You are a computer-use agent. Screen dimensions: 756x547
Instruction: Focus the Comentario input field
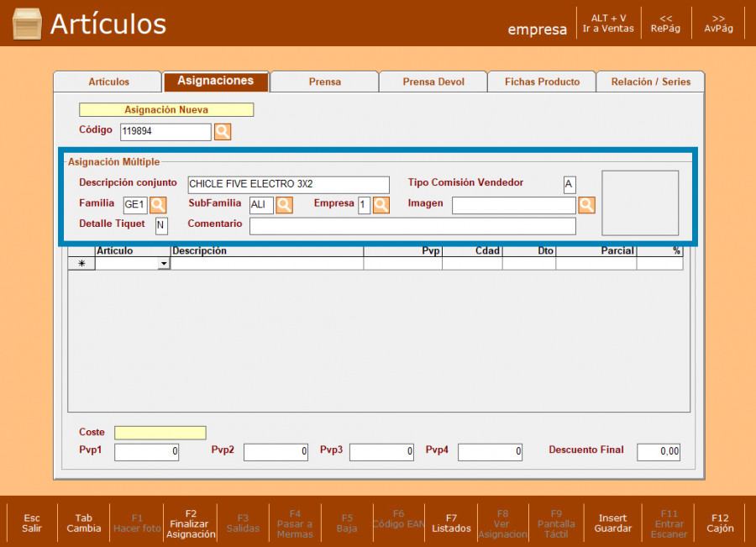tap(412, 225)
